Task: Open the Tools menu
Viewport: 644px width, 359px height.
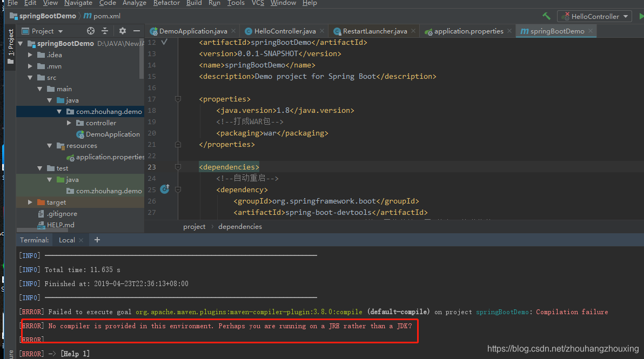Action: [x=236, y=3]
